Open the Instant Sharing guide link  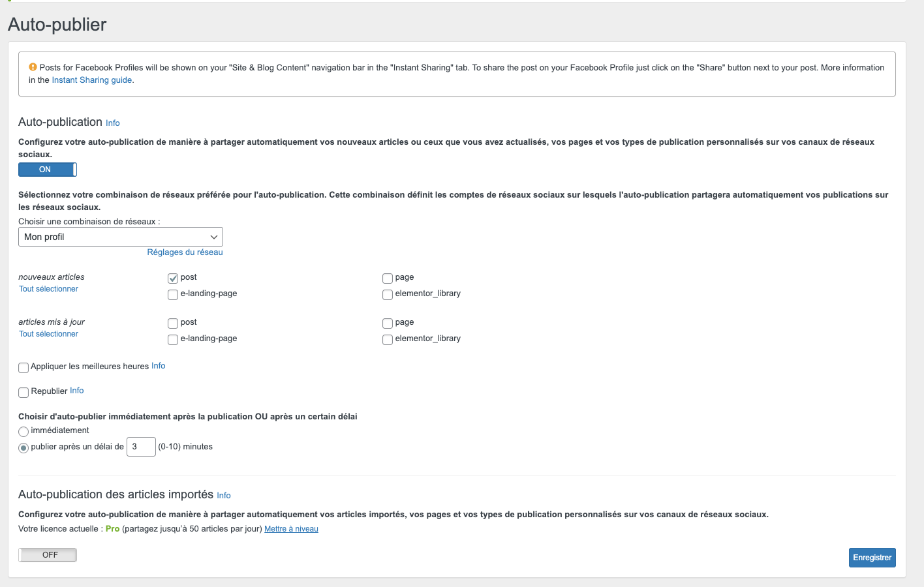91,80
